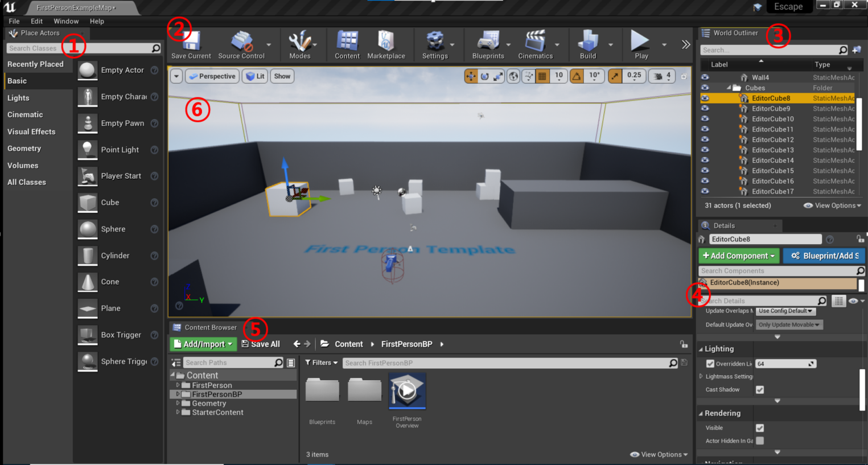Click the Build toolbar icon

[x=588, y=42]
